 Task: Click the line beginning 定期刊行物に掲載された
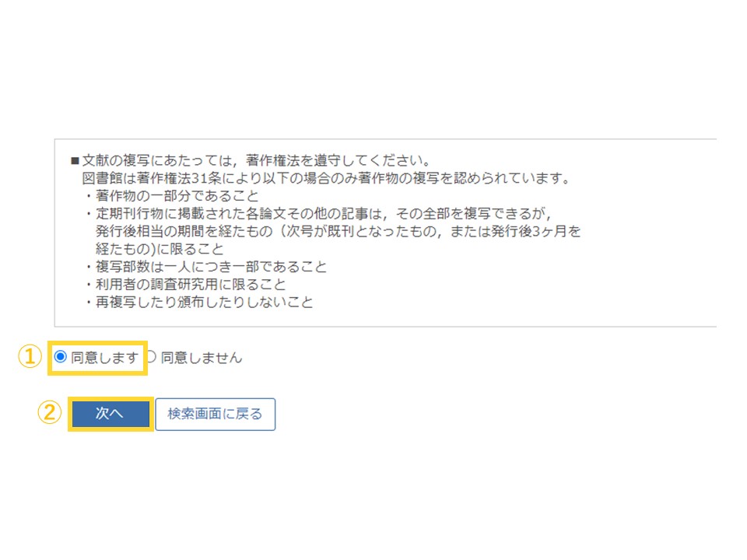point(324,213)
